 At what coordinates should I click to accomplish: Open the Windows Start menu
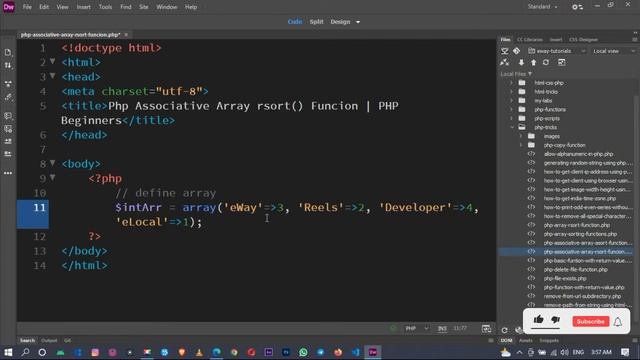[x=8, y=352]
